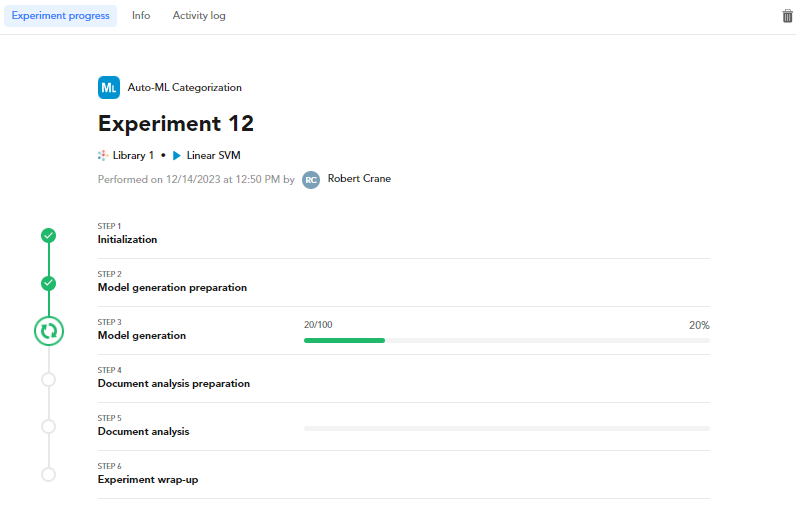Click the Document analysis step circle
The image size is (796, 513).
48,426
